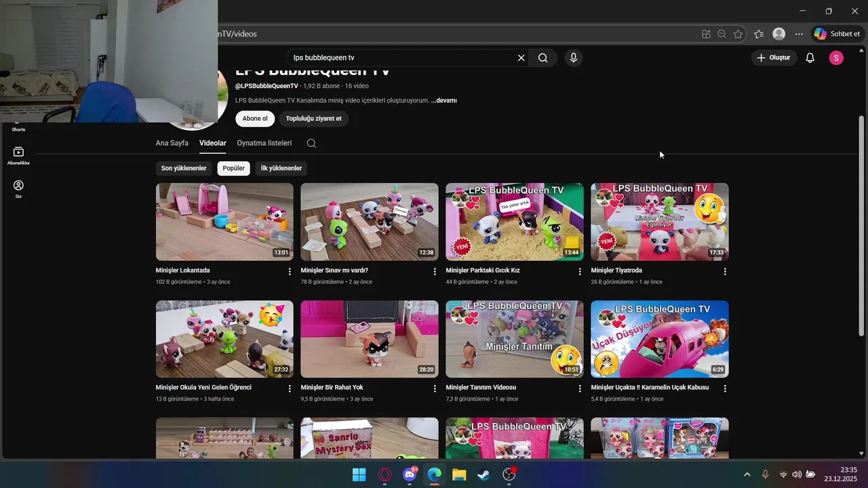Click the taskbar volume icon
Viewport: 868px width, 488px height.
coord(797,474)
